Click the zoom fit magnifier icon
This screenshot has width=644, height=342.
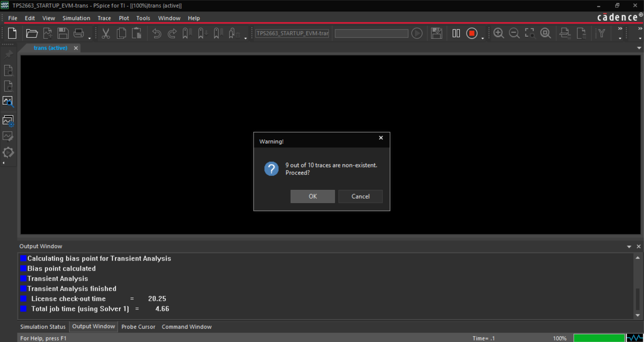click(546, 33)
